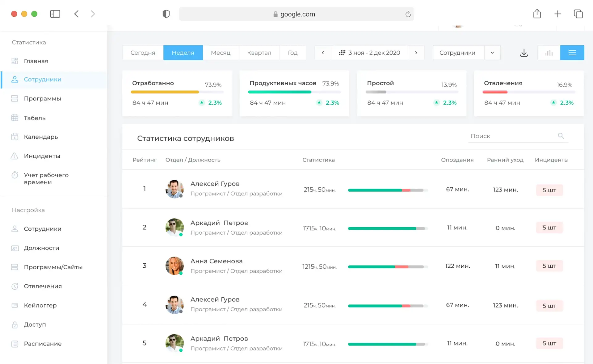
Task: Expand the Сотрудники dropdown arrow
Action: tap(492, 53)
